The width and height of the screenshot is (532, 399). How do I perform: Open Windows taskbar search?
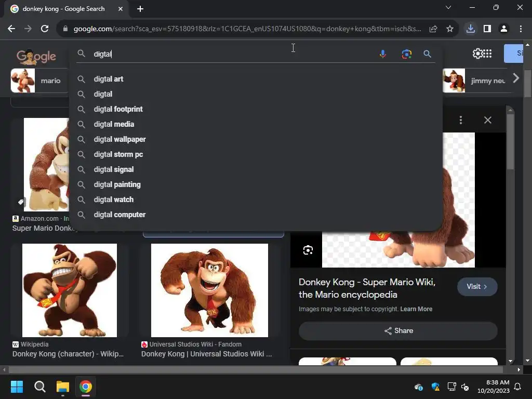39,387
